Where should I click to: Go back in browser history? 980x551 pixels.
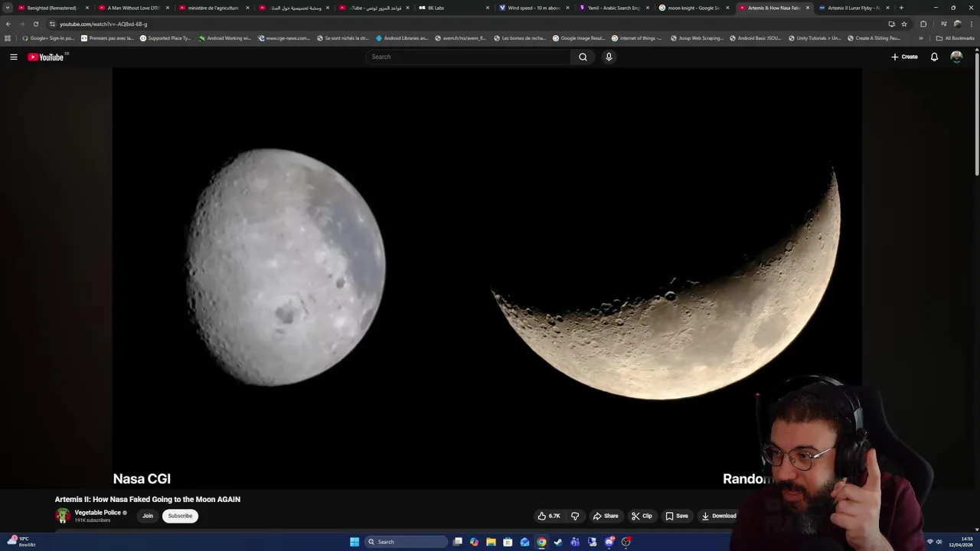pyautogui.click(x=8, y=24)
